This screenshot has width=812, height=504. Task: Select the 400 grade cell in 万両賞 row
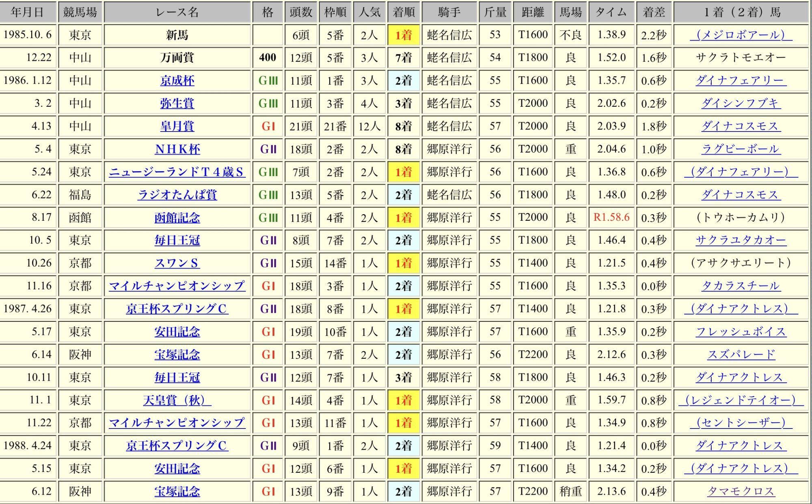(x=268, y=58)
